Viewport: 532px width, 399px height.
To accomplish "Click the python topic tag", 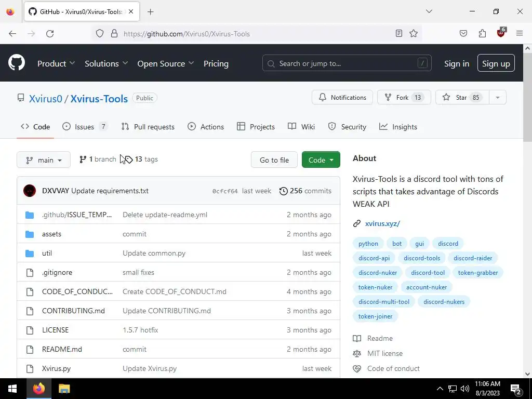I will pyautogui.click(x=368, y=244).
